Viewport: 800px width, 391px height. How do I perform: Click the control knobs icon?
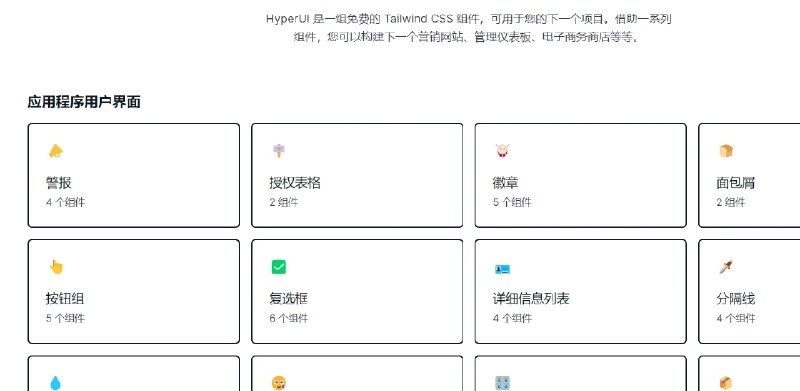pyautogui.click(x=502, y=383)
